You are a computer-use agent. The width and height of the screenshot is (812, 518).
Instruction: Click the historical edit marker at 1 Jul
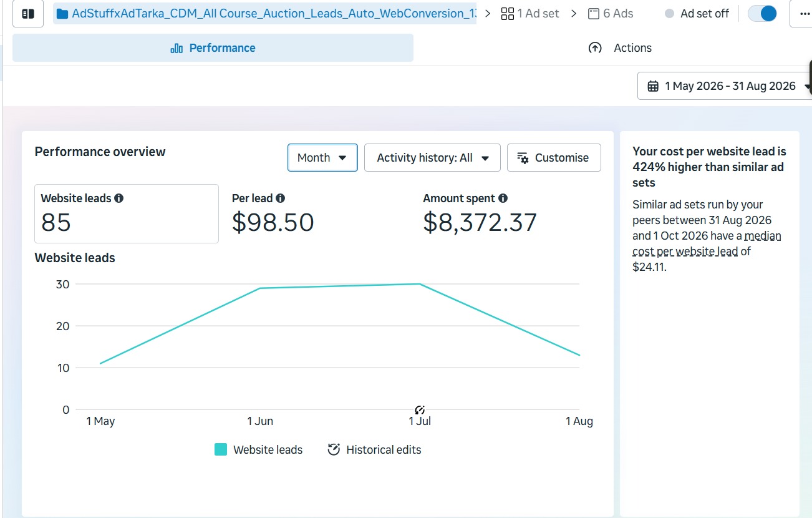click(420, 410)
